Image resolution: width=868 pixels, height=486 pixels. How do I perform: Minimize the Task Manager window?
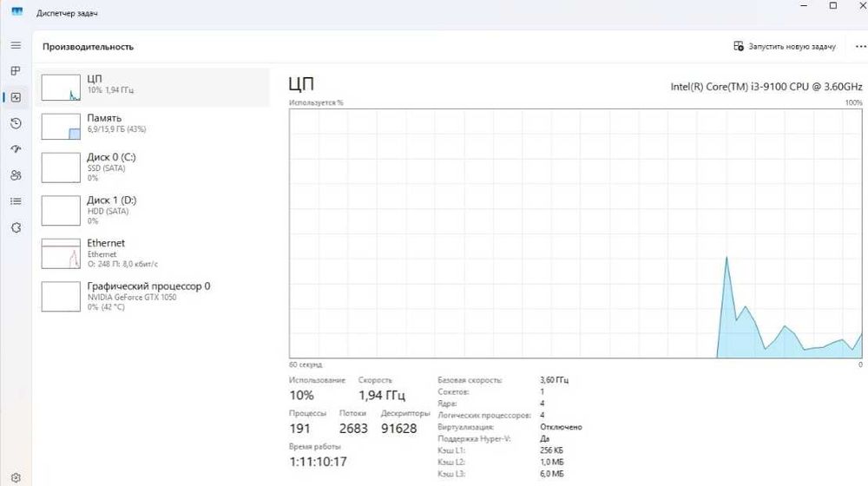[x=804, y=5]
